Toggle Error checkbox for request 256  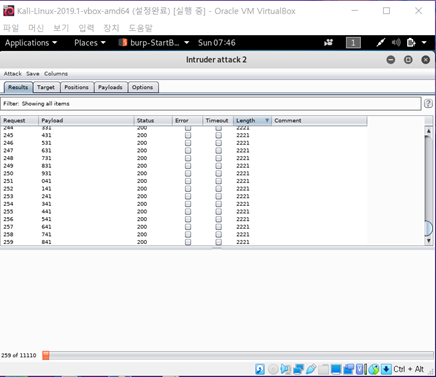click(188, 219)
